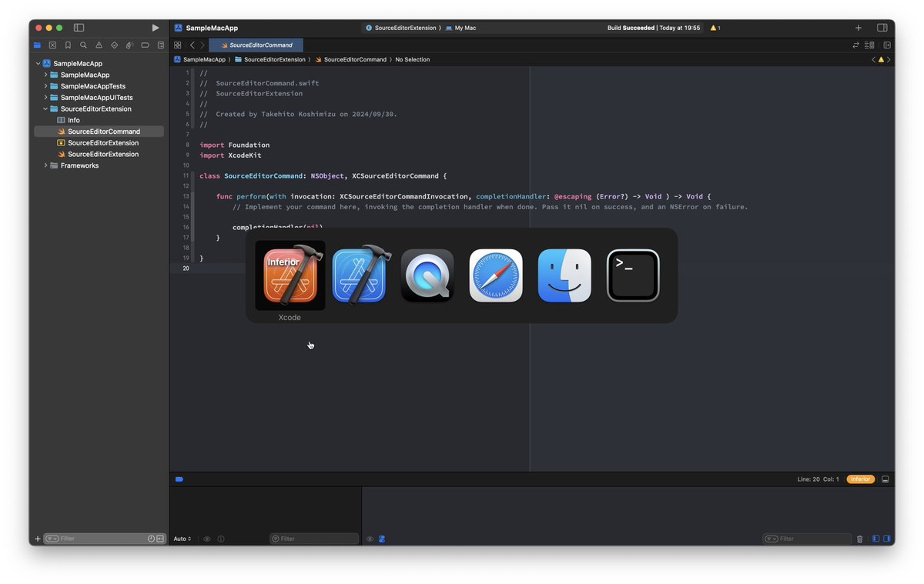Click the Build Succeeded status
This screenshot has width=924, height=584.
tap(654, 28)
